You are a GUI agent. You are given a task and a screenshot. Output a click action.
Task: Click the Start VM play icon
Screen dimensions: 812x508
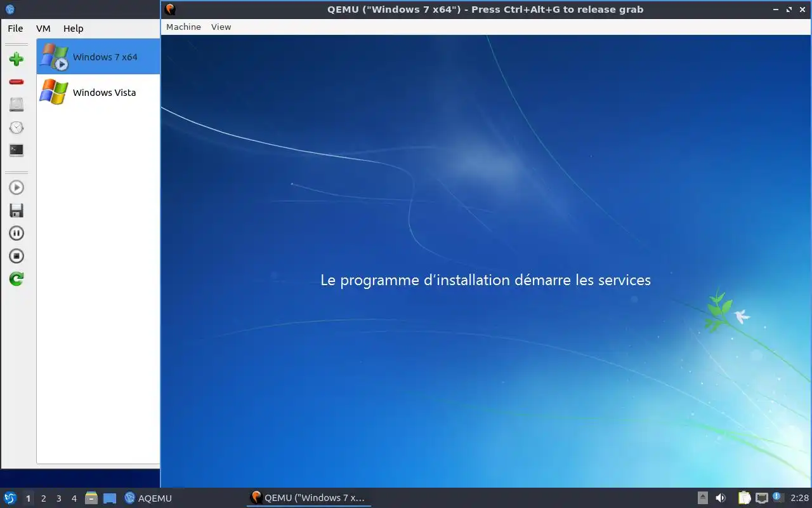(x=16, y=187)
